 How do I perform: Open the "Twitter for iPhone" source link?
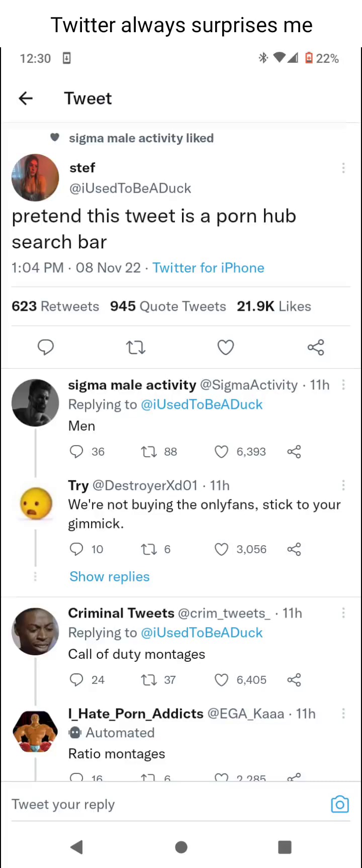tap(208, 268)
